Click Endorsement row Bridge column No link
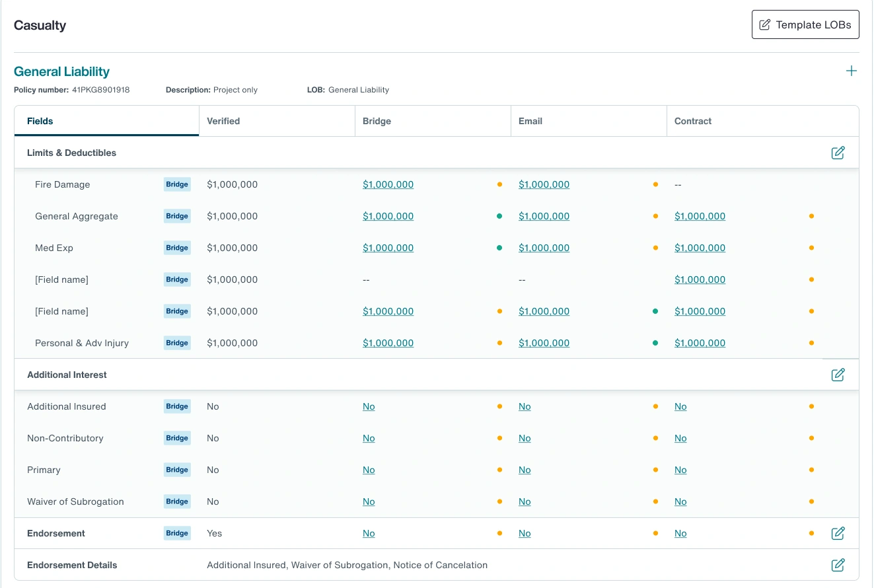 click(x=369, y=533)
